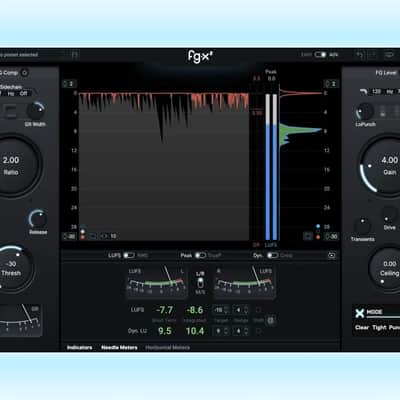The image size is (400, 400).
Task: Open the Needle Meters tab
Action: [119, 347]
